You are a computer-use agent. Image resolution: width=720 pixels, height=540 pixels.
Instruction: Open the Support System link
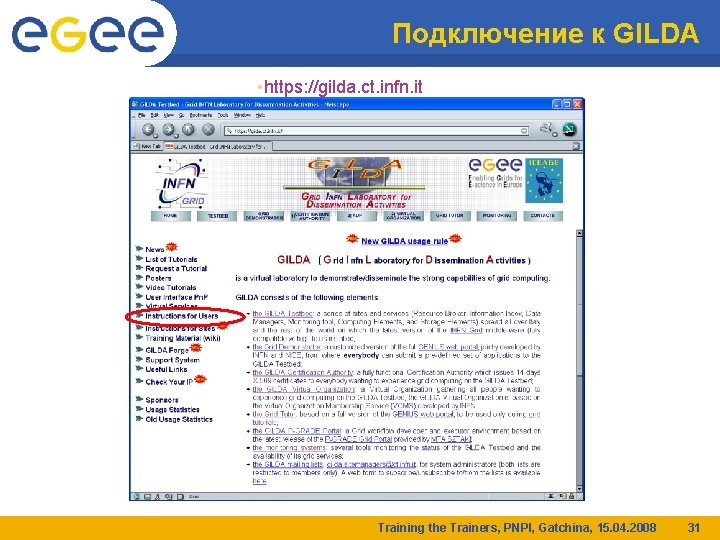coord(172,360)
